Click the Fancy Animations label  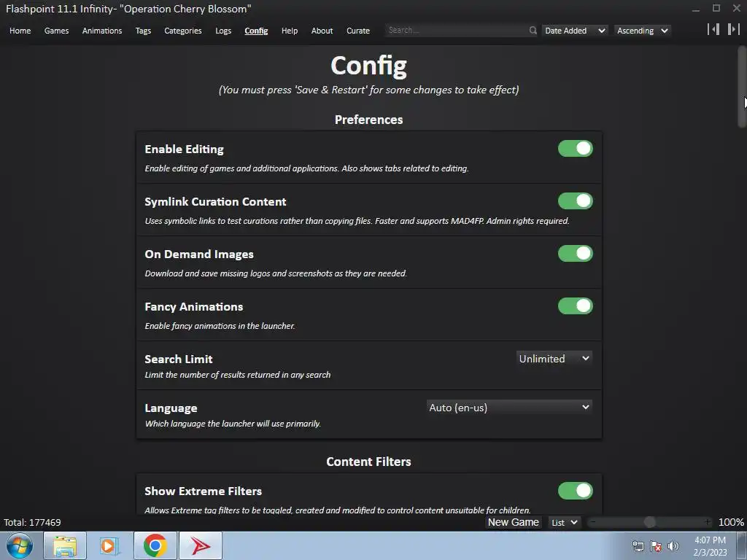pos(193,307)
